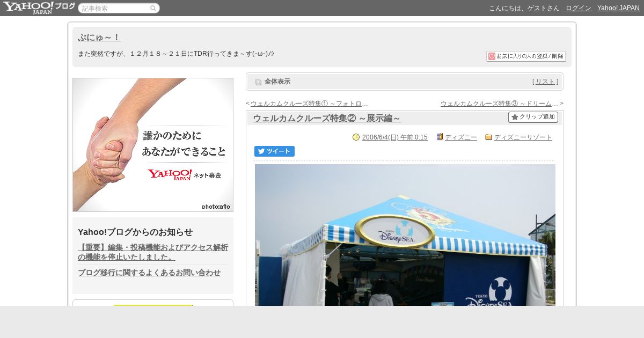Click the blog description mentioning TDR

pos(176,54)
